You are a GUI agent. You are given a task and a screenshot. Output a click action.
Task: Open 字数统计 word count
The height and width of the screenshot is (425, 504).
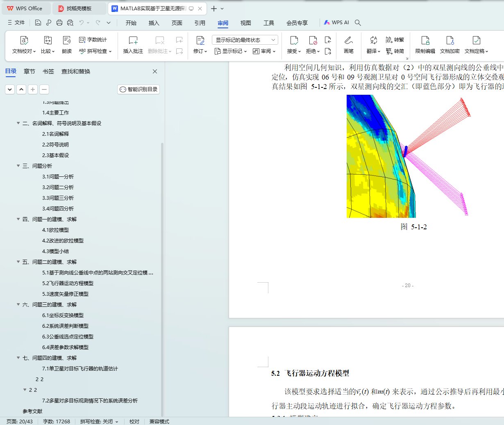tap(93, 40)
